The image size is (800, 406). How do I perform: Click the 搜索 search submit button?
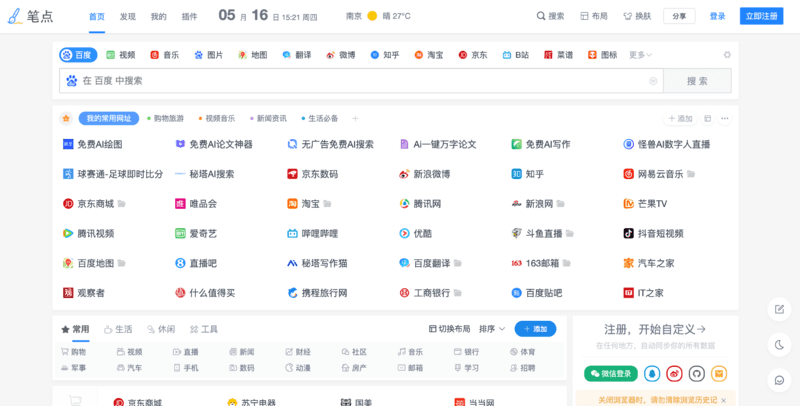[697, 81]
